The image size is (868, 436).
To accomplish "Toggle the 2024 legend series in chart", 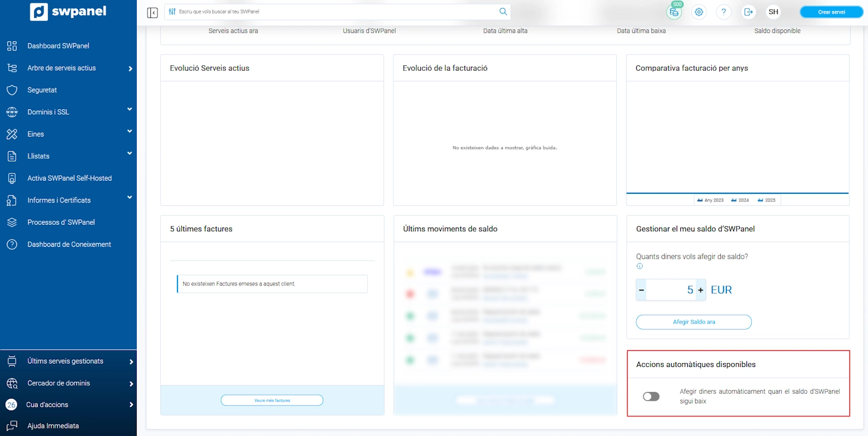I will [x=740, y=200].
